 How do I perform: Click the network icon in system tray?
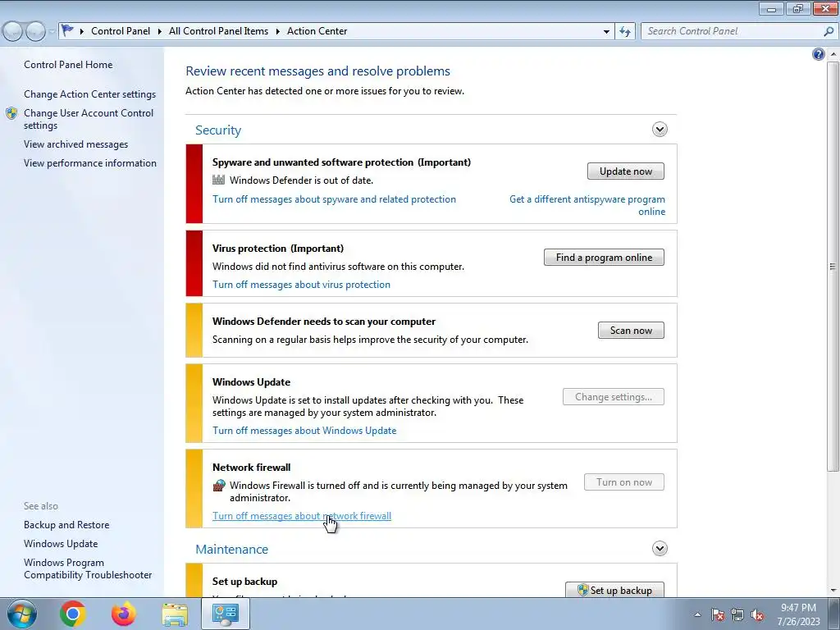pos(737,614)
